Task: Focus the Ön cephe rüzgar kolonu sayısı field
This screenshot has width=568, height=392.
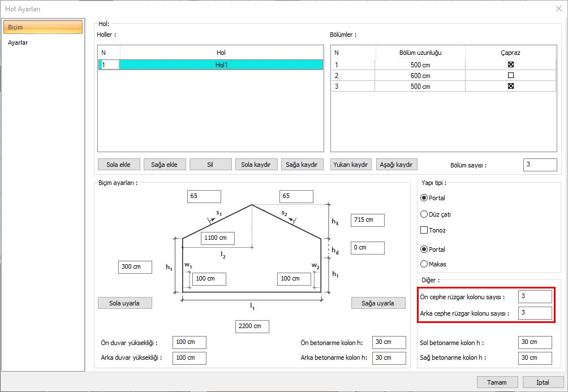Action: 535,296
